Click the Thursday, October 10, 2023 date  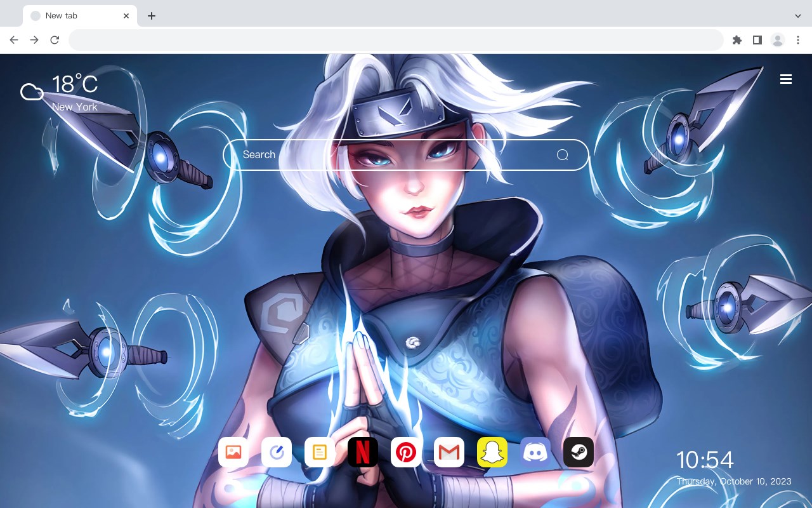coord(734,481)
